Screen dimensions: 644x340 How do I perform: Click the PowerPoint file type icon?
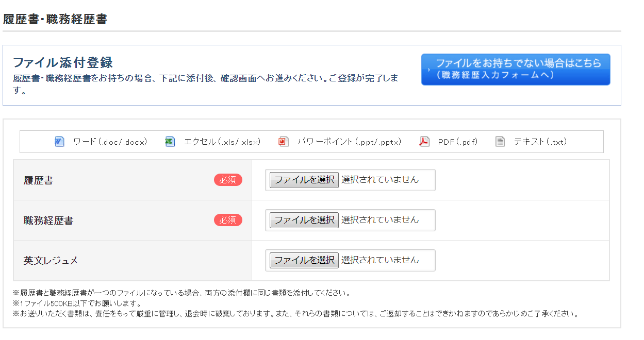coord(284,142)
